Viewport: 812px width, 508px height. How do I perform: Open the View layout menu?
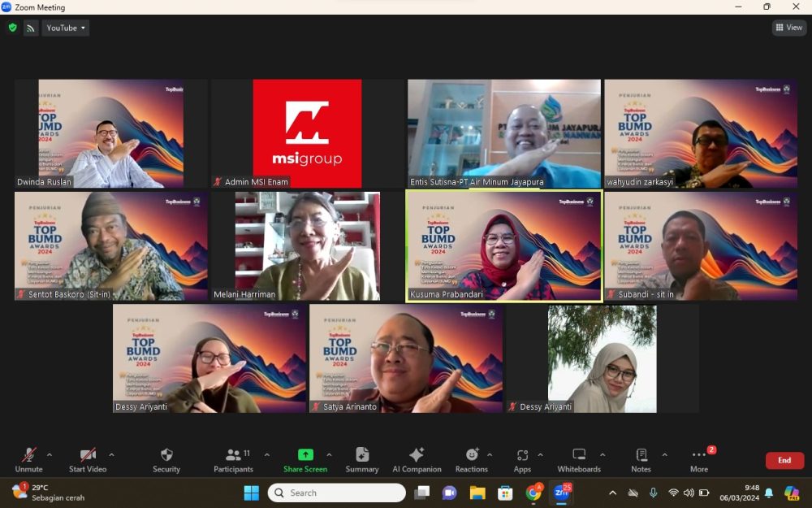[x=788, y=28]
